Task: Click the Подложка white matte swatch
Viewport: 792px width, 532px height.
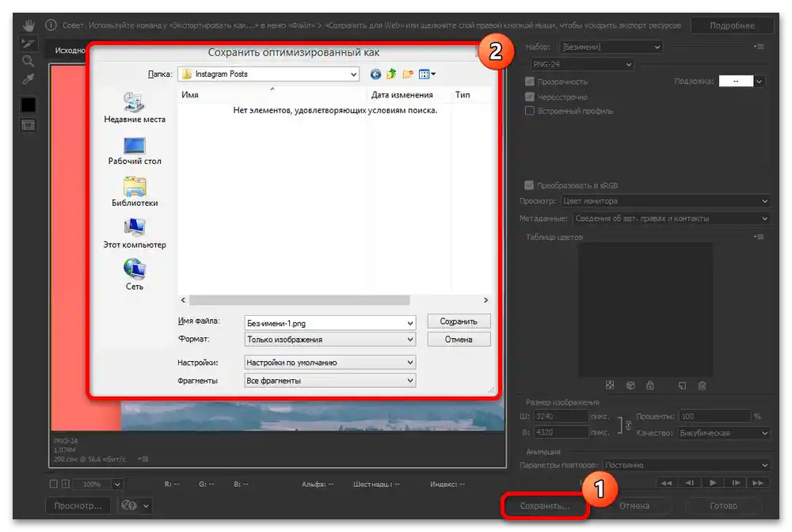Action: (x=736, y=82)
